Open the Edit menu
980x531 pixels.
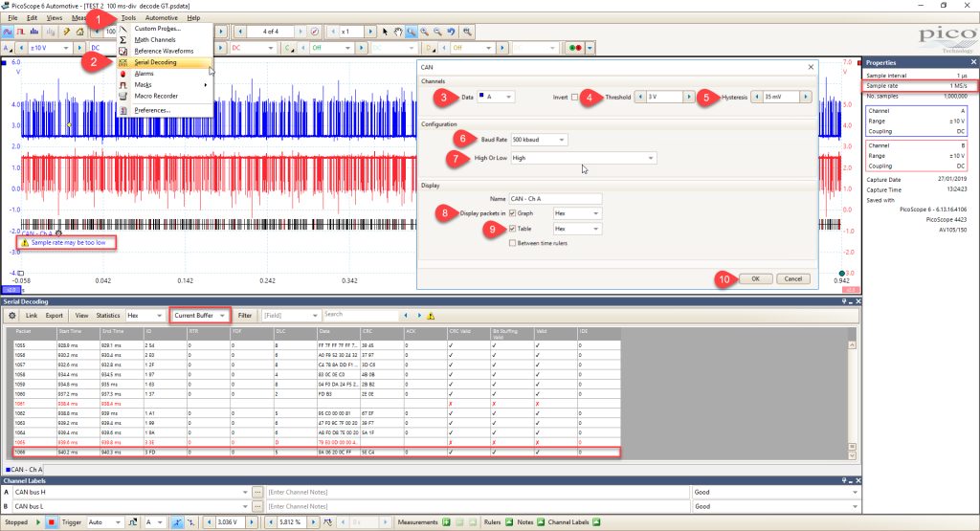click(32, 17)
